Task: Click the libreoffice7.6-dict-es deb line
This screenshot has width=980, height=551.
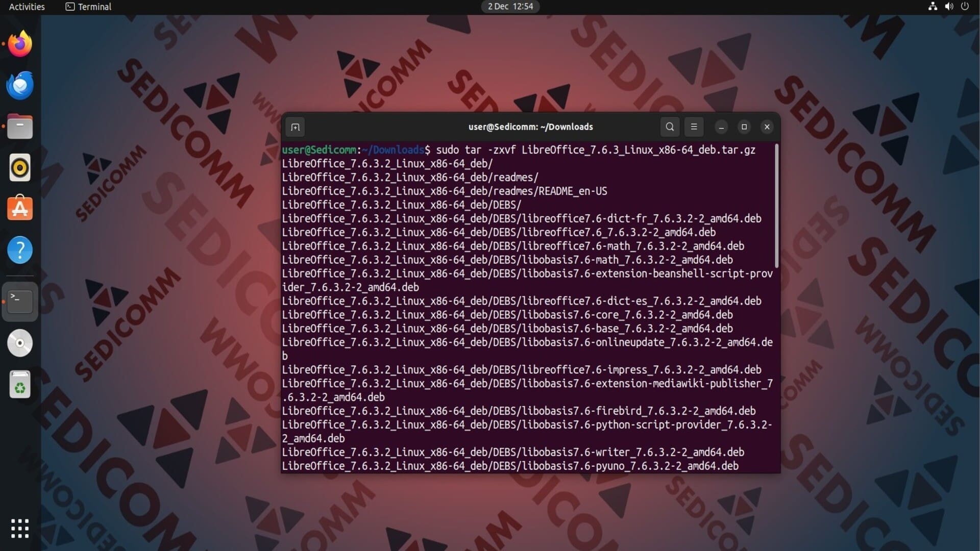Action: click(522, 302)
